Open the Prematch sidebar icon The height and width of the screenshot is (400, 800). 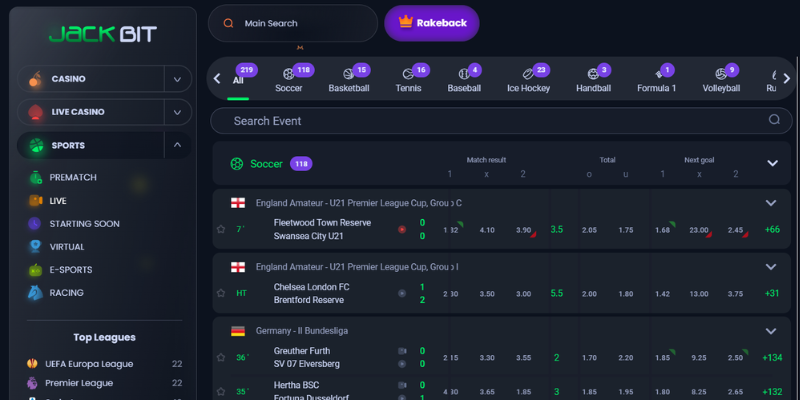coord(35,178)
